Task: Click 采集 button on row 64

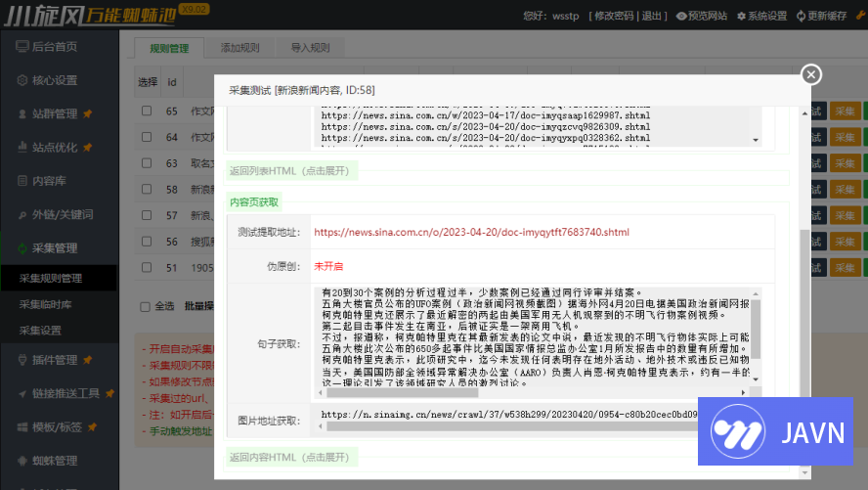Action: pos(845,137)
